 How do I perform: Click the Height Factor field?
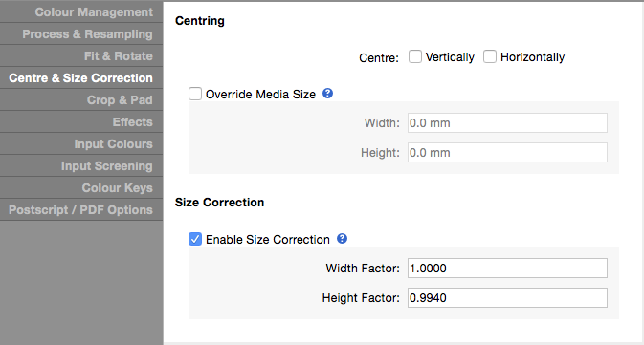pos(507,298)
